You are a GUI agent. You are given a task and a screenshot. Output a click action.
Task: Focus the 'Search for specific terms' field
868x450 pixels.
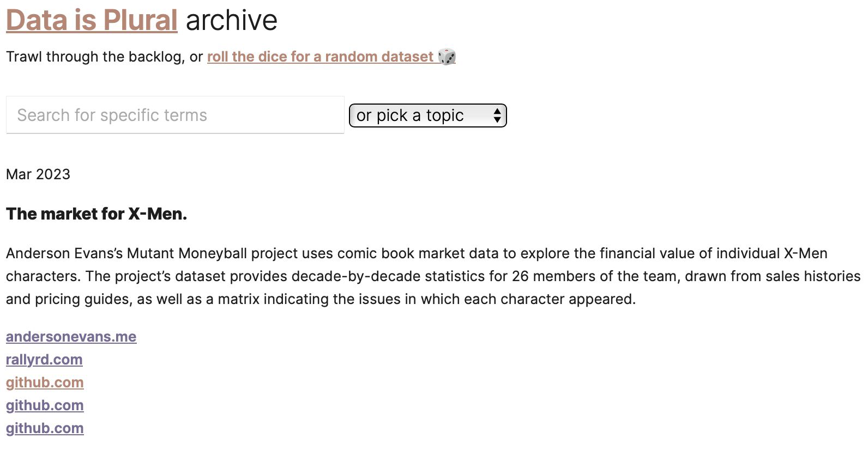pyautogui.click(x=175, y=115)
